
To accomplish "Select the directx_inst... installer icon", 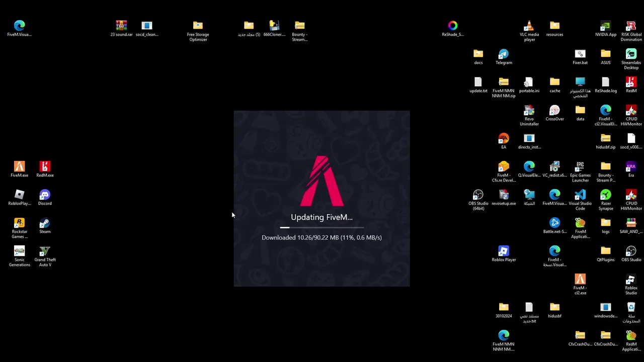I will tap(529, 141).
